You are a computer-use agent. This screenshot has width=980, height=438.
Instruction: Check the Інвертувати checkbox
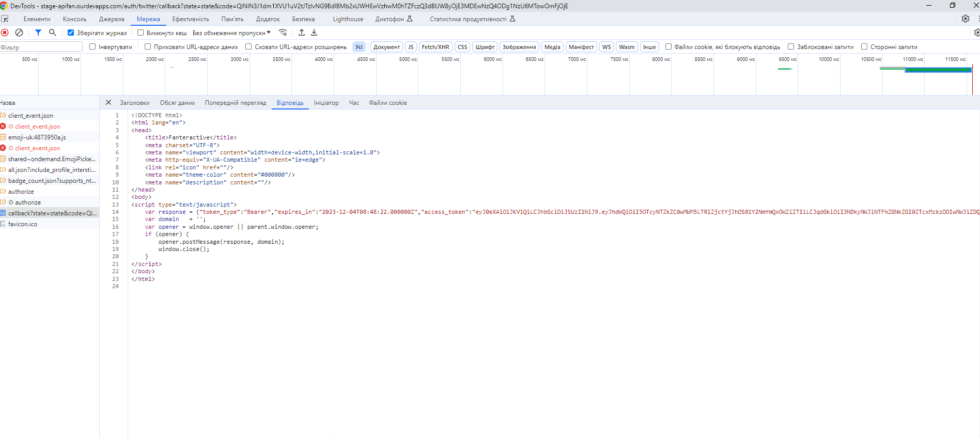click(x=92, y=46)
